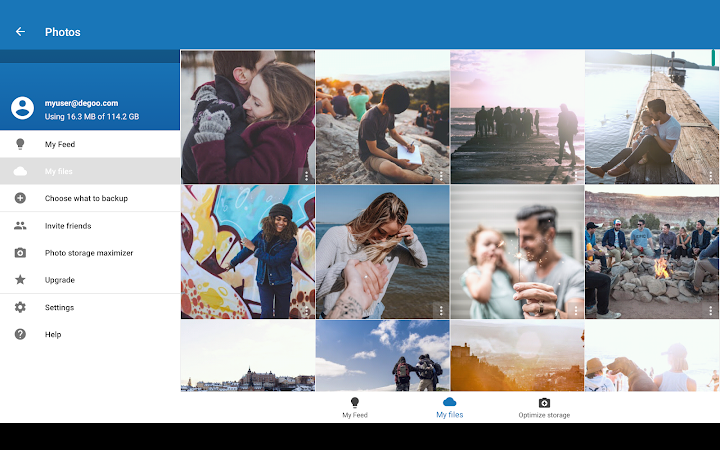Open the city skyline waterfront photo
This screenshot has width=720, height=450.
pos(248,355)
